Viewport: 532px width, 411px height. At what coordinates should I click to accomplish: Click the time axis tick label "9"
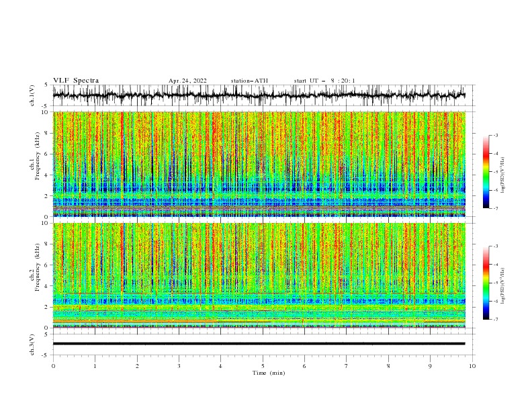click(430, 366)
